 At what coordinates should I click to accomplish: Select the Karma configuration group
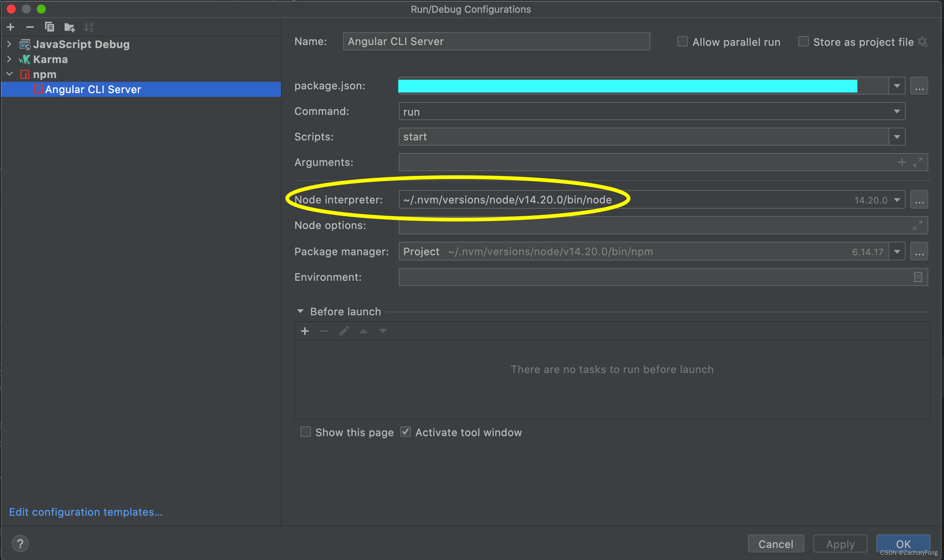point(50,59)
